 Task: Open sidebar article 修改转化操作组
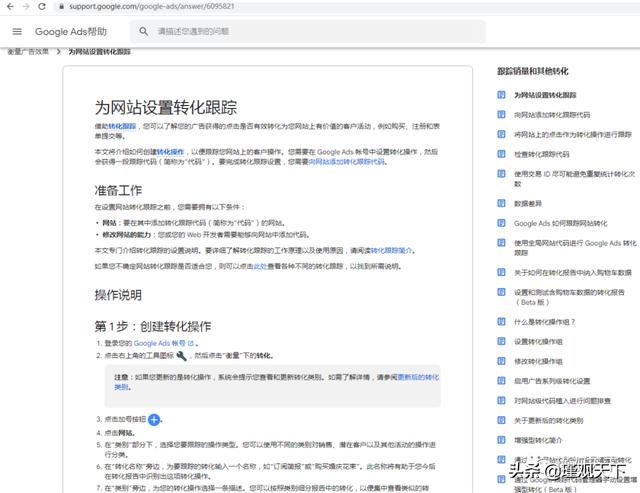point(538,361)
